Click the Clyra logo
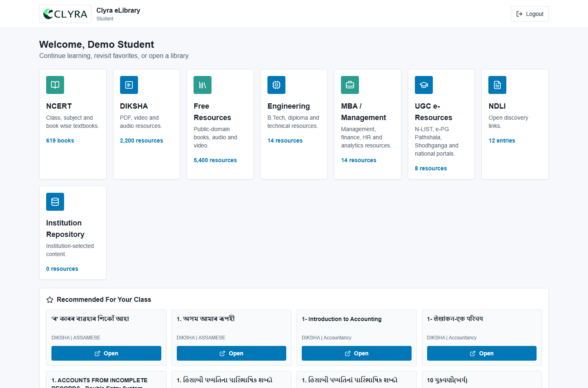The width and height of the screenshot is (588, 388). pyautogui.click(x=65, y=14)
